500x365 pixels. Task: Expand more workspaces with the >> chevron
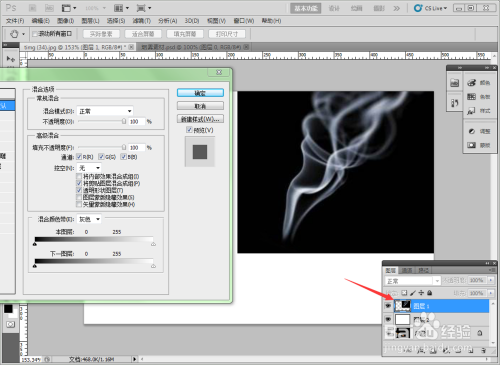click(396, 8)
